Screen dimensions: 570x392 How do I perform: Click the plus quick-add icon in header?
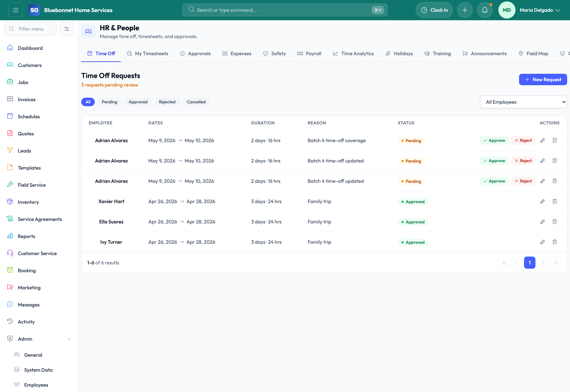[x=465, y=10]
